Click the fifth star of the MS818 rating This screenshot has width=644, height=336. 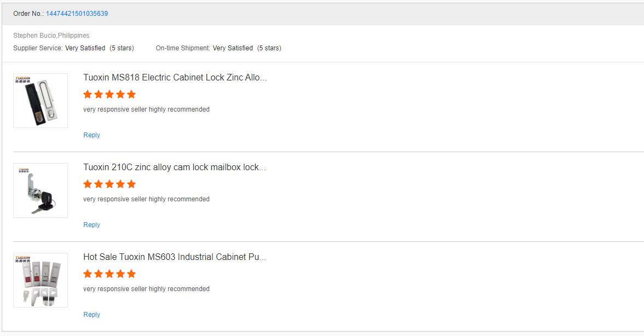[131, 94]
